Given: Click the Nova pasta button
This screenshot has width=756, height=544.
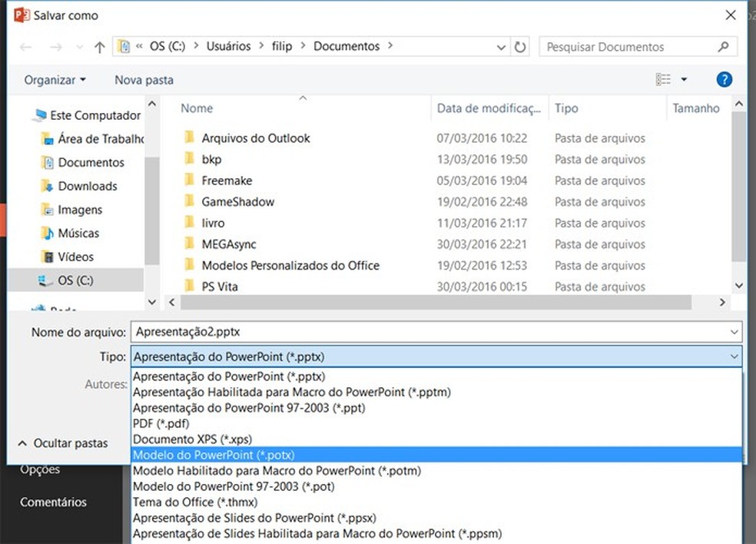Looking at the screenshot, I should click(144, 80).
